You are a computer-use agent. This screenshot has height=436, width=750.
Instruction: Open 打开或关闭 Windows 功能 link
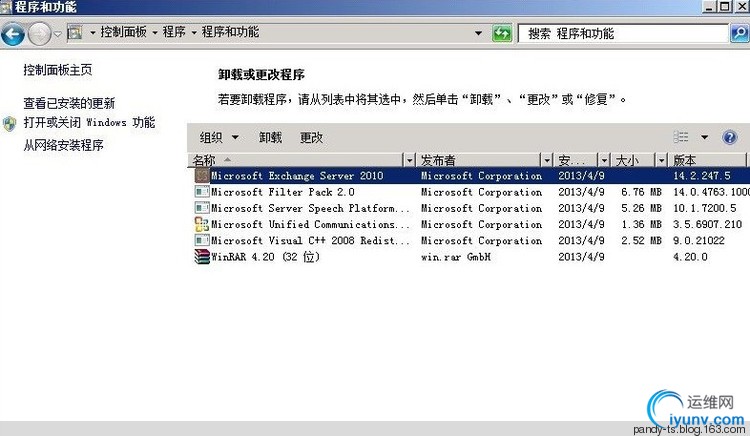click(89, 122)
